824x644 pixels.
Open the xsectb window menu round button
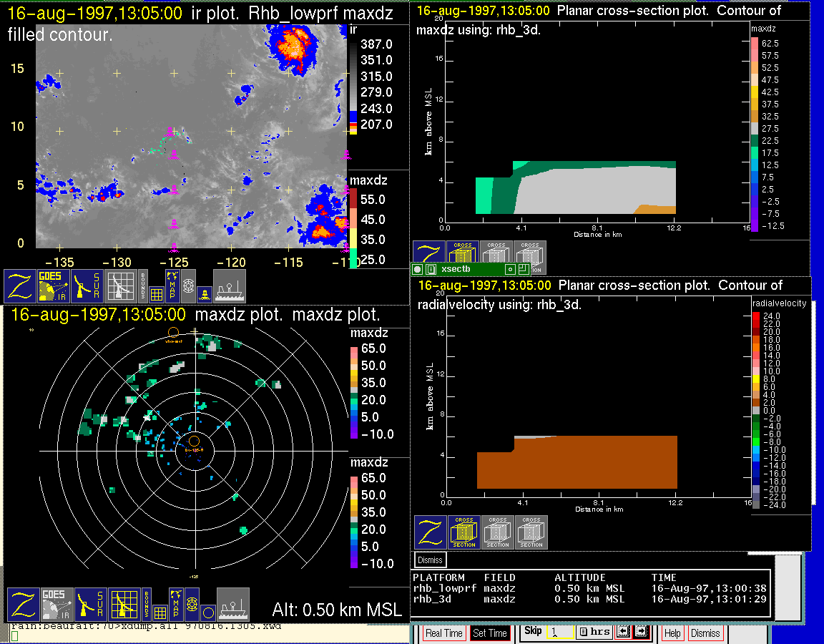(418, 270)
